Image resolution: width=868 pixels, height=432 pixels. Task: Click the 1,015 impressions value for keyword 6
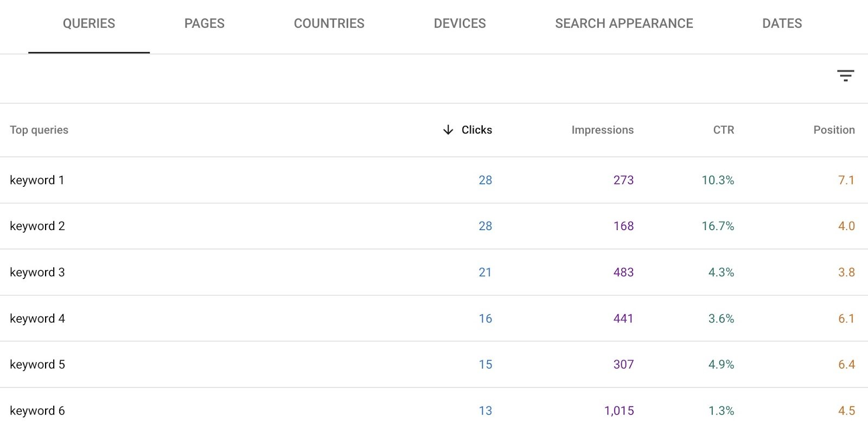(x=618, y=410)
